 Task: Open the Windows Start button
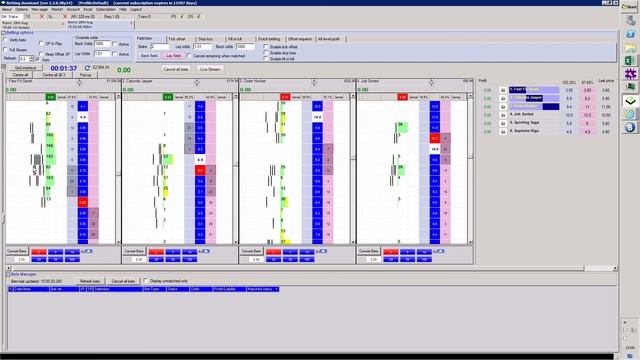[x=630, y=7]
